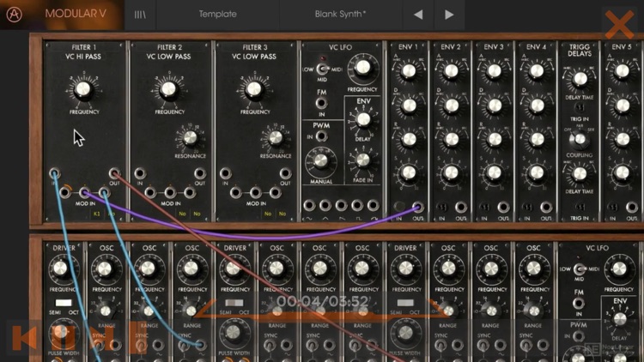
Task: Click the MODULAR V title label
Action: click(76, 14)
